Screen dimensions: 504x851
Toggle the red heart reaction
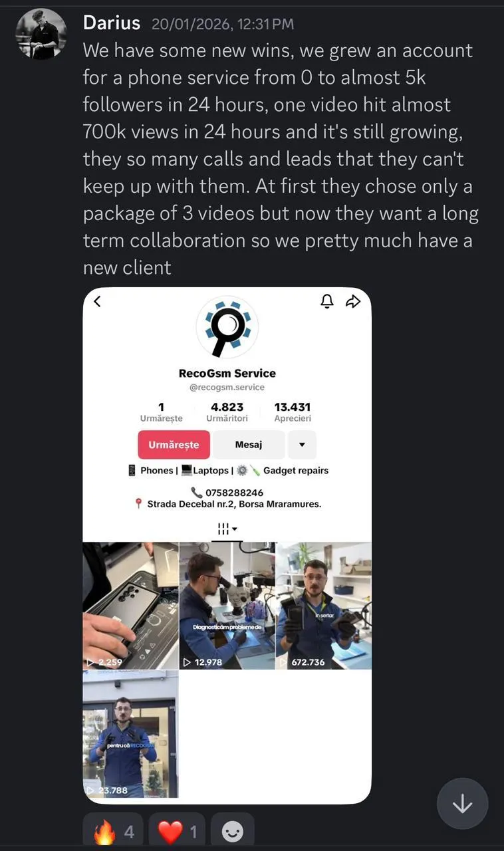[177, 831]
